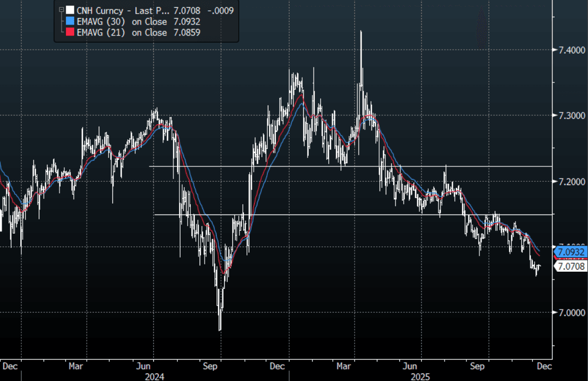Click the white 7.0708 last price tag
Screen dimensions: 588x381
click(x=571, y=266)
